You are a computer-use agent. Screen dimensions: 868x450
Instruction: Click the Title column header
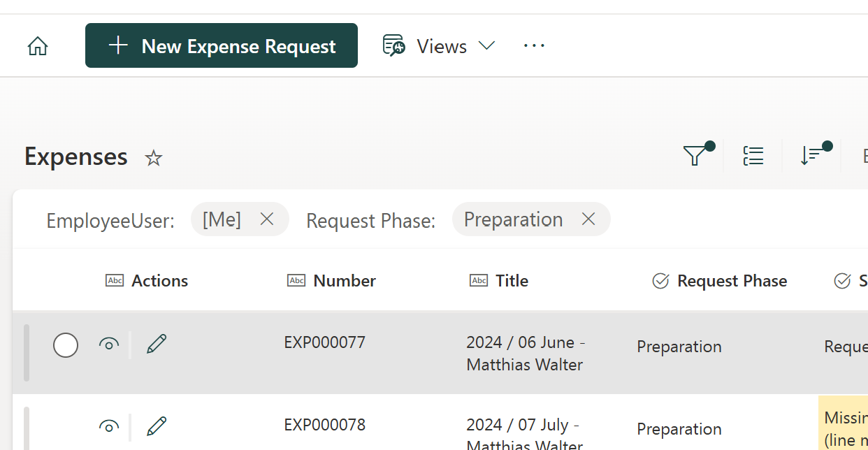coord(512,281)
